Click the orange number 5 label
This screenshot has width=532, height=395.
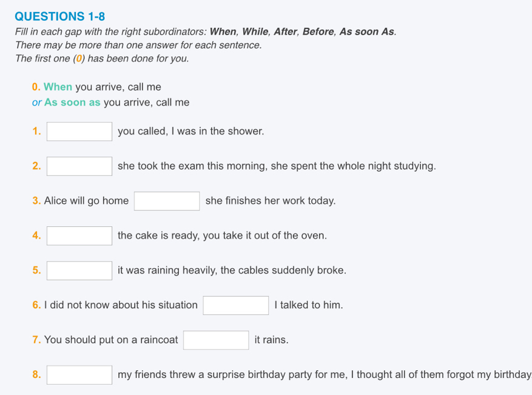point(36,270)
